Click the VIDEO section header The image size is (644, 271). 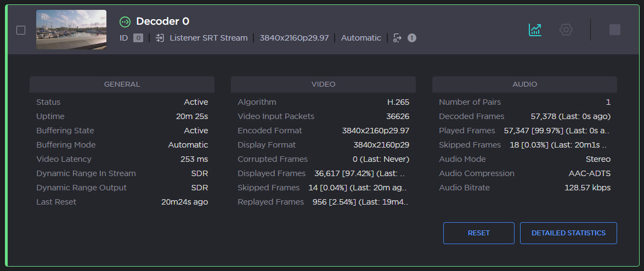pyautogui.click(x=323, y=84)
